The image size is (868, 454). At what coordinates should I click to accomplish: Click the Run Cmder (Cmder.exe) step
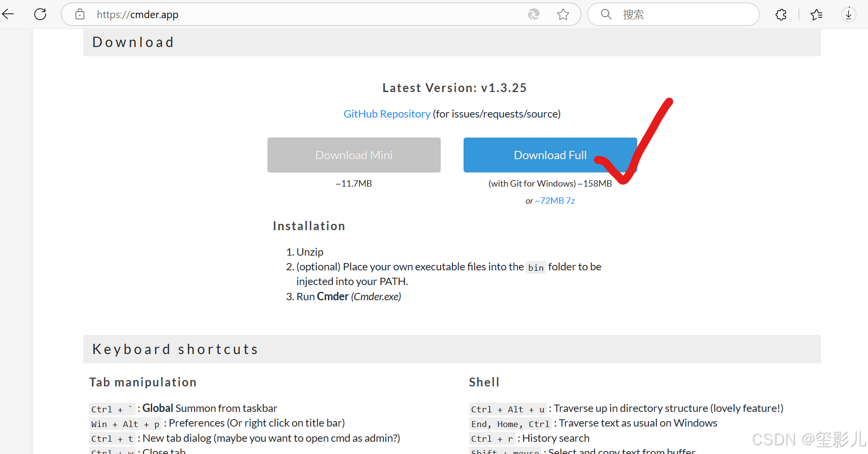(x=348, y=297)
